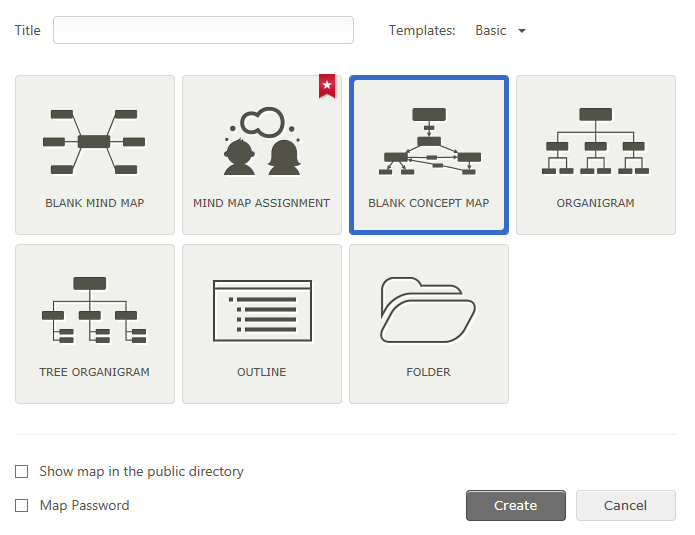The width and height of the screenshot is (695, 535).
Task: Enable Show map in the public directory
Action: (x=21, y=472)
